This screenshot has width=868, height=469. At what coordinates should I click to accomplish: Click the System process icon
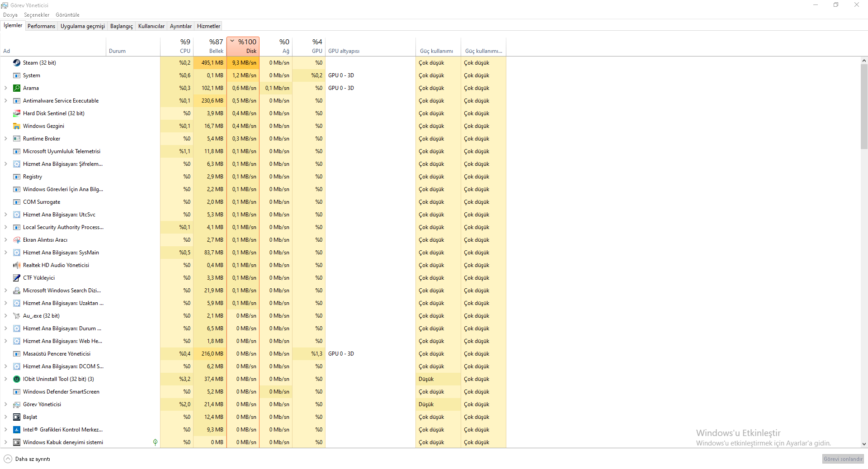pos(17,75)
